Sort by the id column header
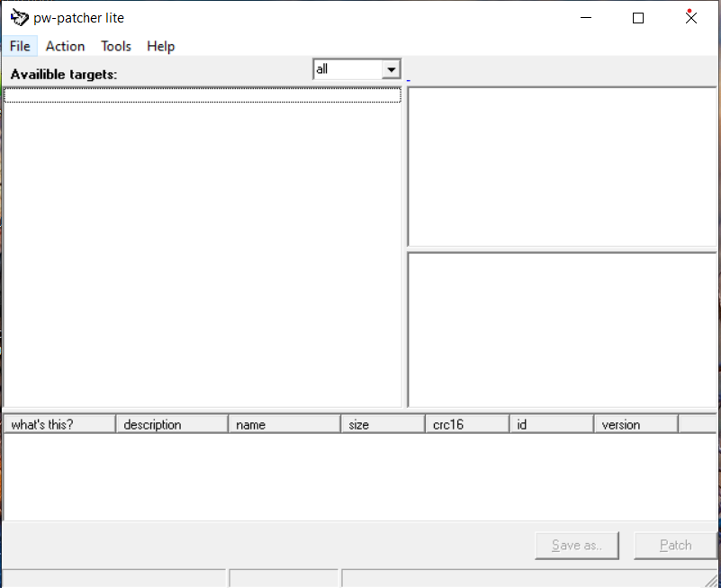The height and width of the screenshot is (588, 721). pos(549,423)
